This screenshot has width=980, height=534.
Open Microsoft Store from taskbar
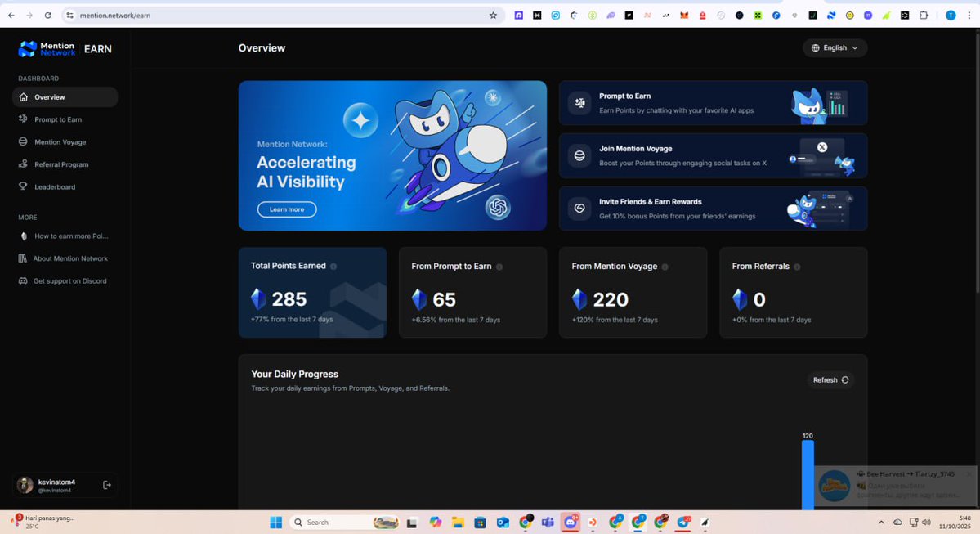point(480,523)
